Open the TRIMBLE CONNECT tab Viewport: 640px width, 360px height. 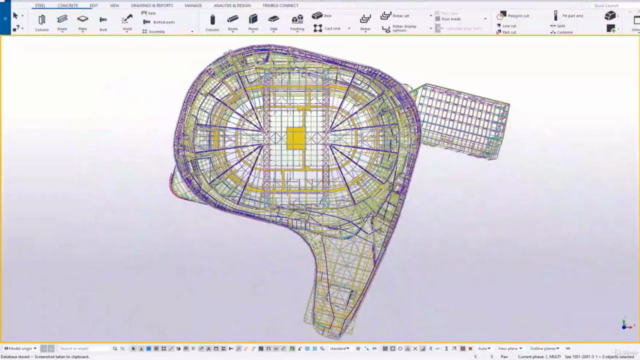(280, 5)
